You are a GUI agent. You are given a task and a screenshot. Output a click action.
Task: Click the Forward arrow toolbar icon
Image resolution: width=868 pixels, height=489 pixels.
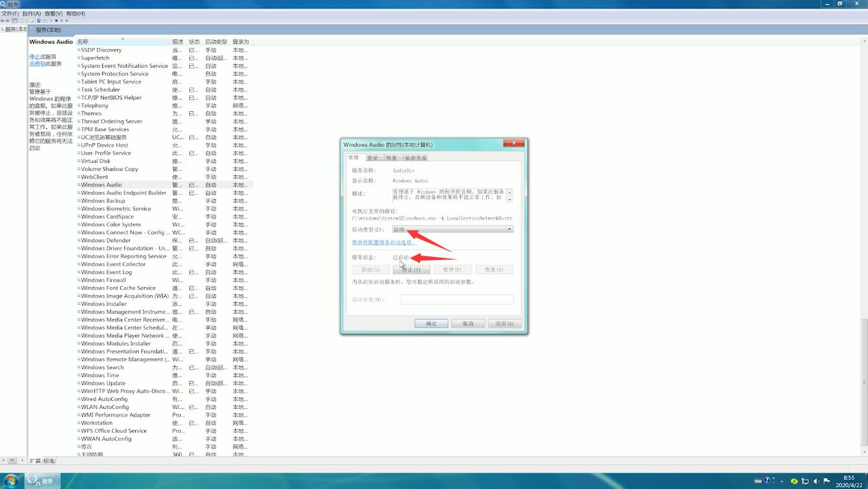[x=7, y=21]
